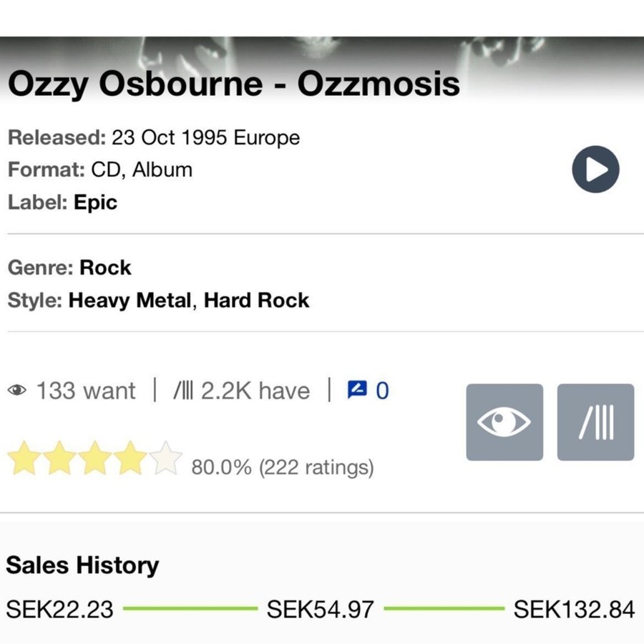Viewport: 644px width, 644px height.
Task: Rate the album two stars
Action: pyautogui.click(x=59, y=459)
